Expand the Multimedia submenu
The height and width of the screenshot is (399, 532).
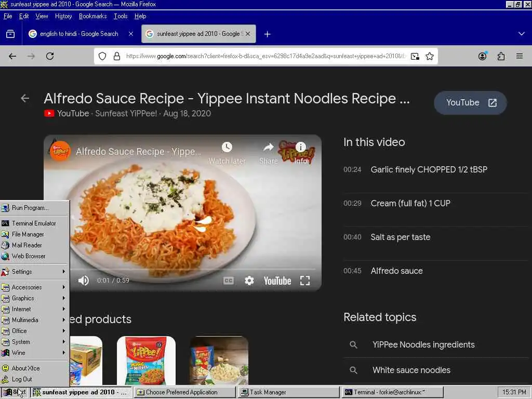[x=35, y=320]
